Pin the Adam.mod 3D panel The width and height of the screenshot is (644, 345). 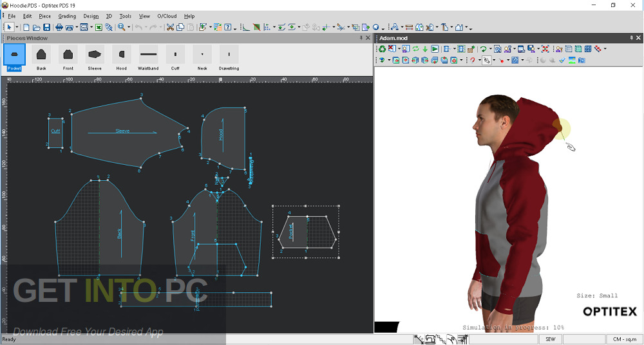point(631,38)
